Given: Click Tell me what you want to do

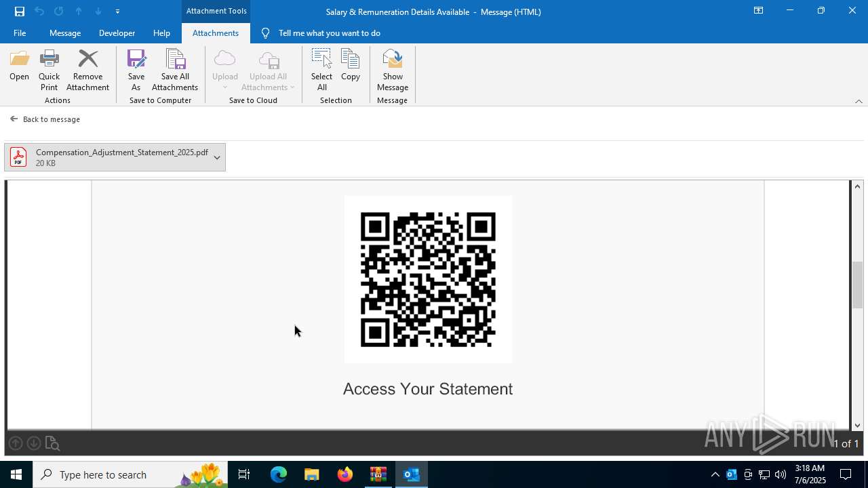Looking at the screenshot, I should (x=329, y=33).
